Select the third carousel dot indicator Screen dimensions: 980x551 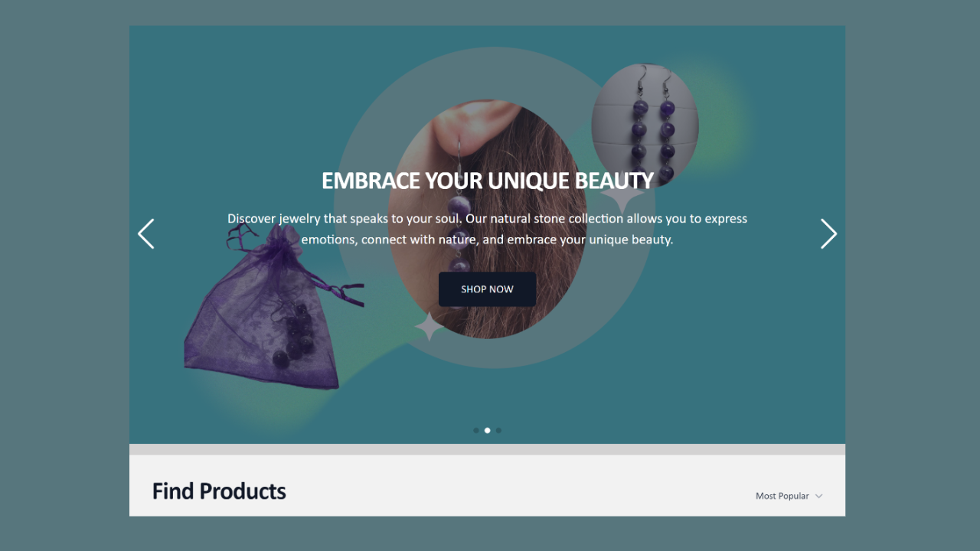coord(498,430)
